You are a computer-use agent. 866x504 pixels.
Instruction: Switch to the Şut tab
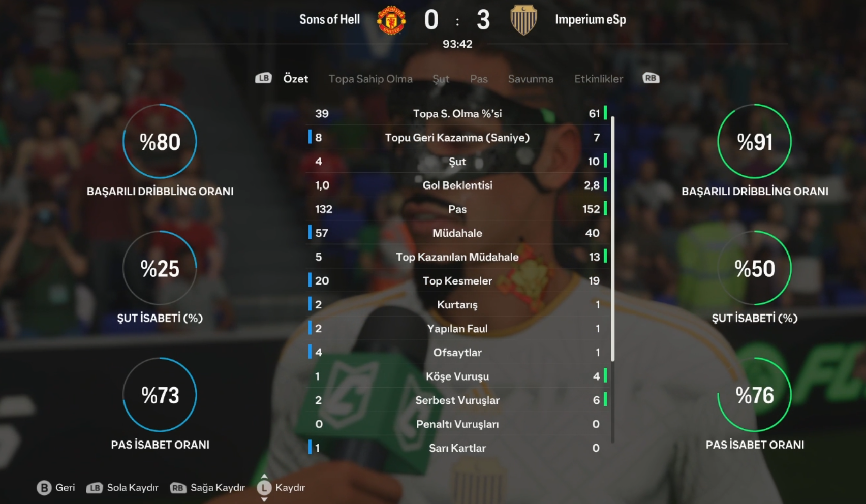441,79
